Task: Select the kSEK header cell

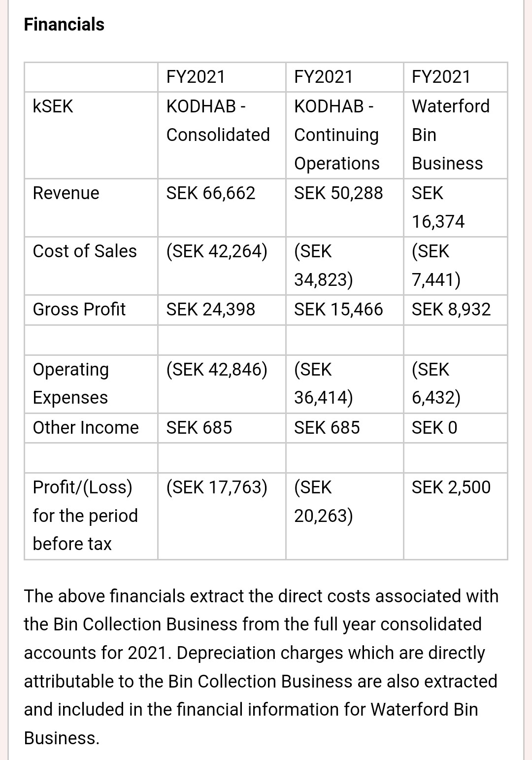Action: pyautogui.click(x=53, y=106)
